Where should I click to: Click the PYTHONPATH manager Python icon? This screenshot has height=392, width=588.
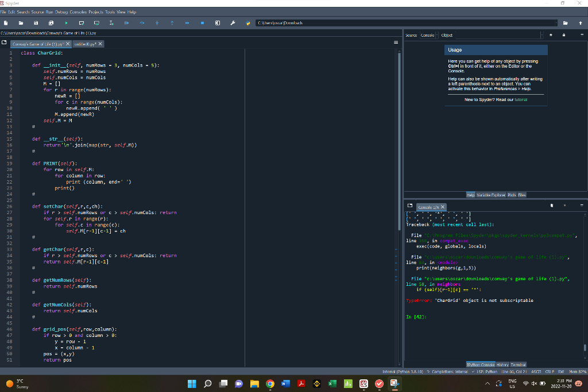coord(247,23)
